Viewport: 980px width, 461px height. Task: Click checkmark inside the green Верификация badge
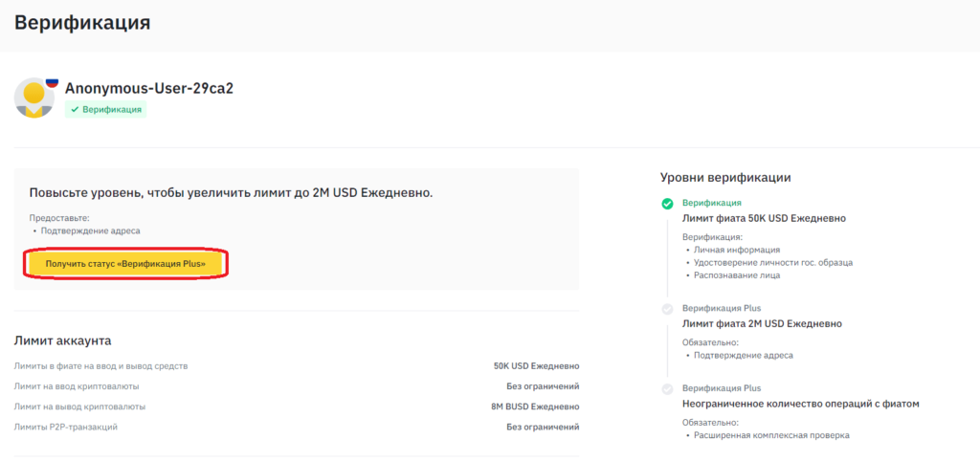click(75, 110)
